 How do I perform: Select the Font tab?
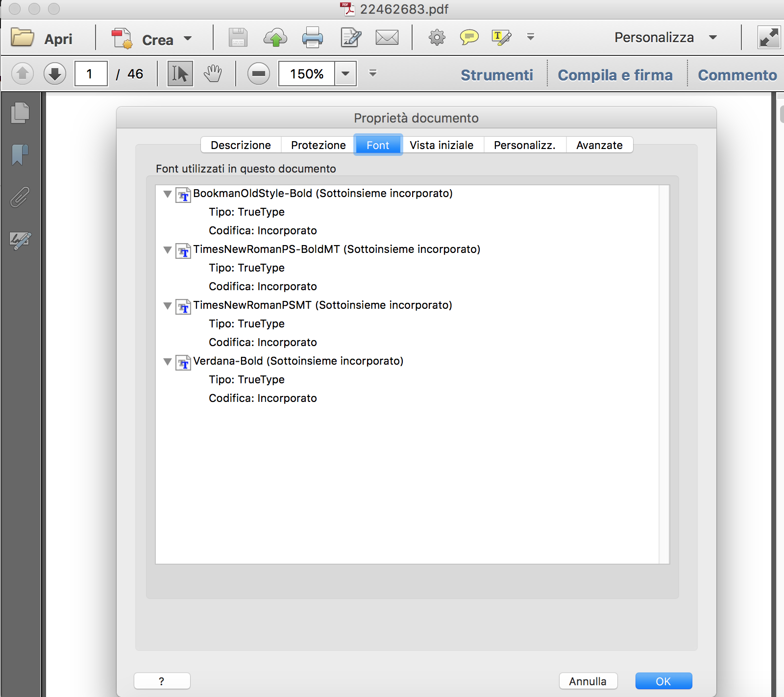(x=378, y=145)
